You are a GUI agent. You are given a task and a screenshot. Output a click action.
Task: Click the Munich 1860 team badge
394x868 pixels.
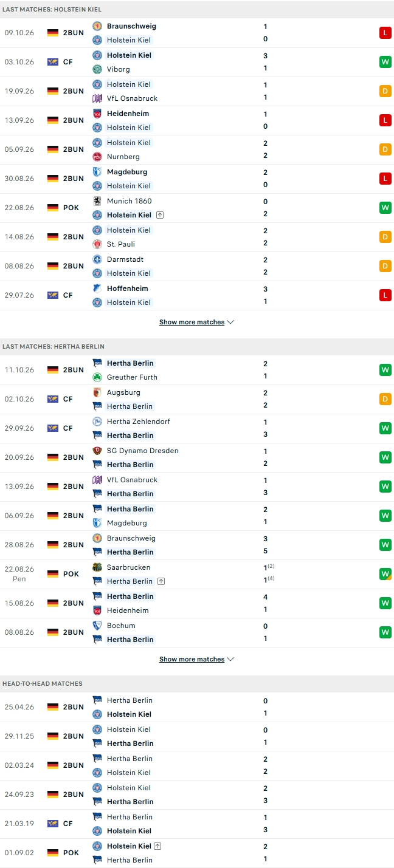point(97,201)
